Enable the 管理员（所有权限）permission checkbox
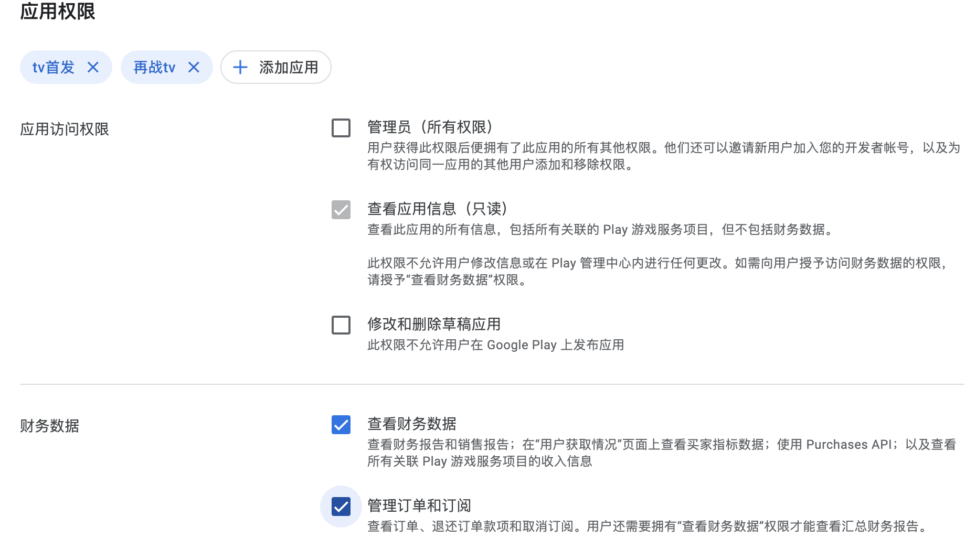Viewport: 976px width, 560px height. pyautogui.click(x=341, y=127)
